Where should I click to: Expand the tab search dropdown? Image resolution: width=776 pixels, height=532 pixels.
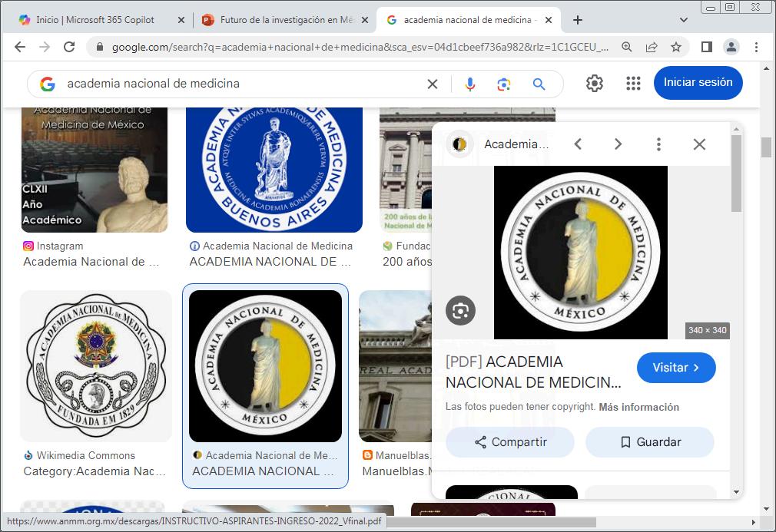click(x=684, y=20)
